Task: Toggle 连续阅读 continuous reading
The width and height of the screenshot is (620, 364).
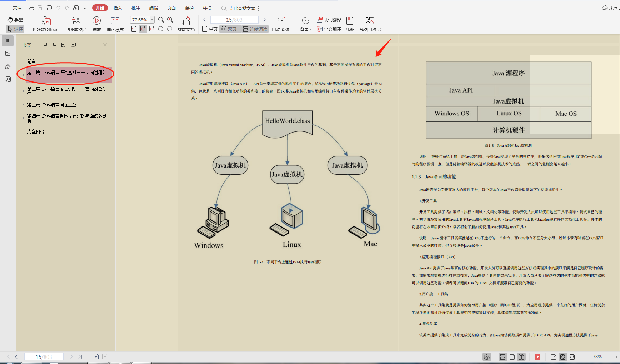Action: pos(255,29)
